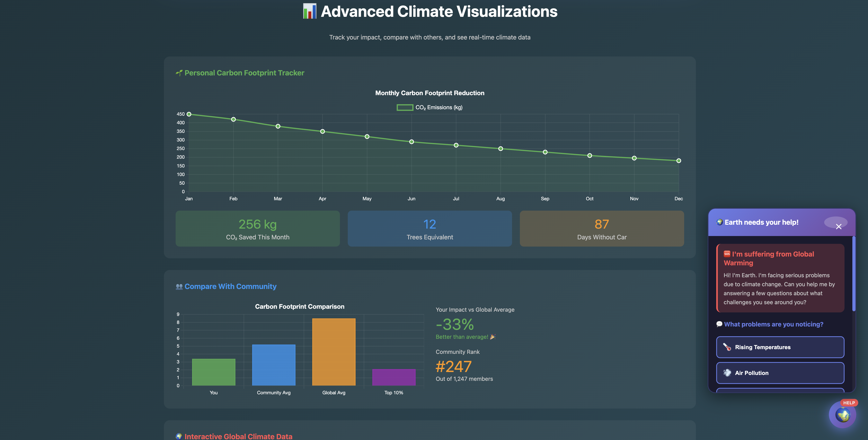Click the blue Community Avg bar
The width and height of the screenshot is (868, 440).
coord(274,365)
